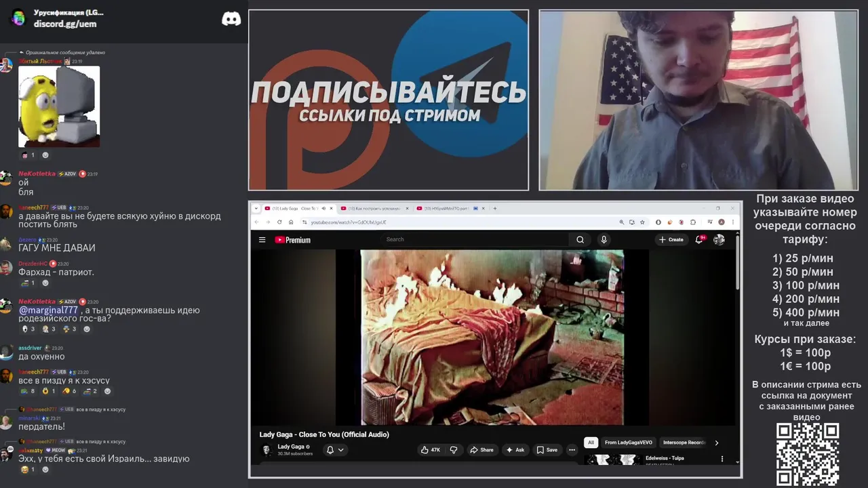Go forward in the browser

point(268,222)
